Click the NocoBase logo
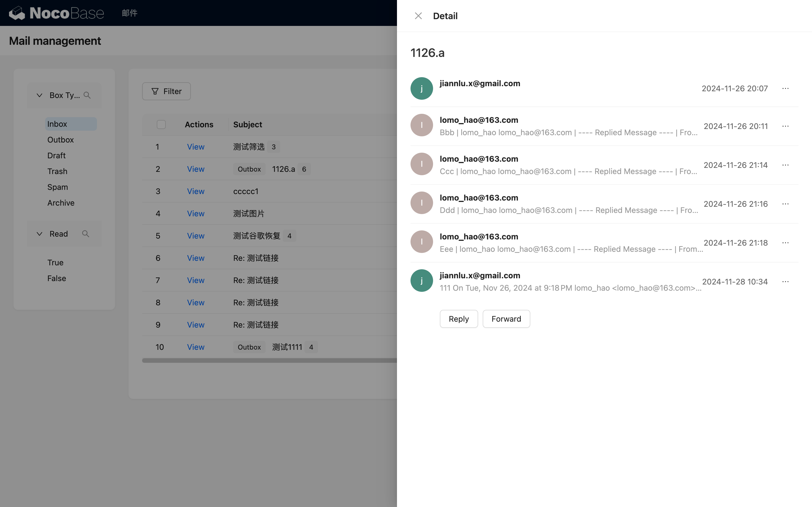The height and width of the screenshot is (507, 812). [56, 13]
